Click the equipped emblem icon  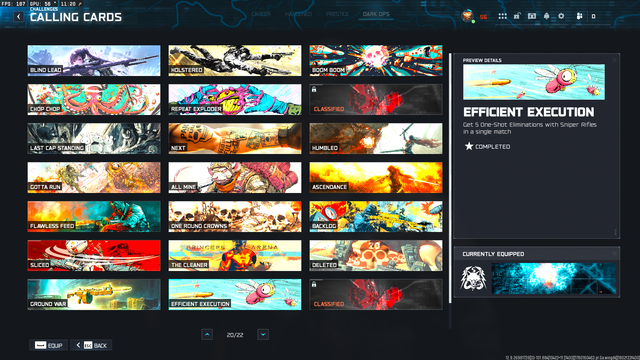coord(473,278)
